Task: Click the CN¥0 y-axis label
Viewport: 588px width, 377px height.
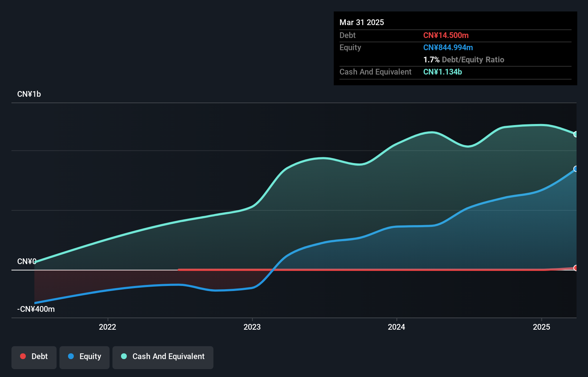Action: pos(27,262)
